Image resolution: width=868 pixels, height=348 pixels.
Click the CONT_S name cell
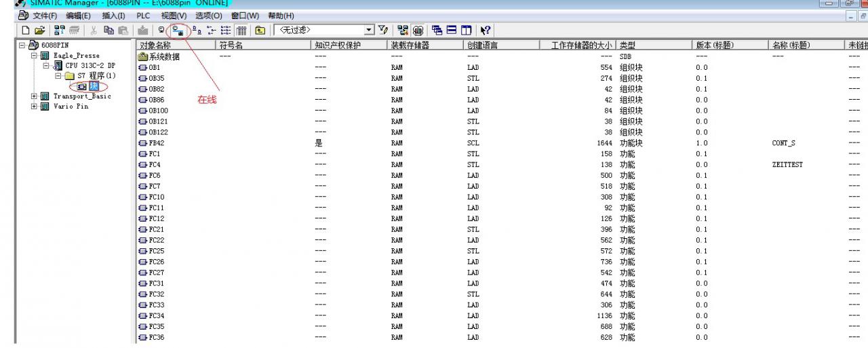[x=785, y=143]
